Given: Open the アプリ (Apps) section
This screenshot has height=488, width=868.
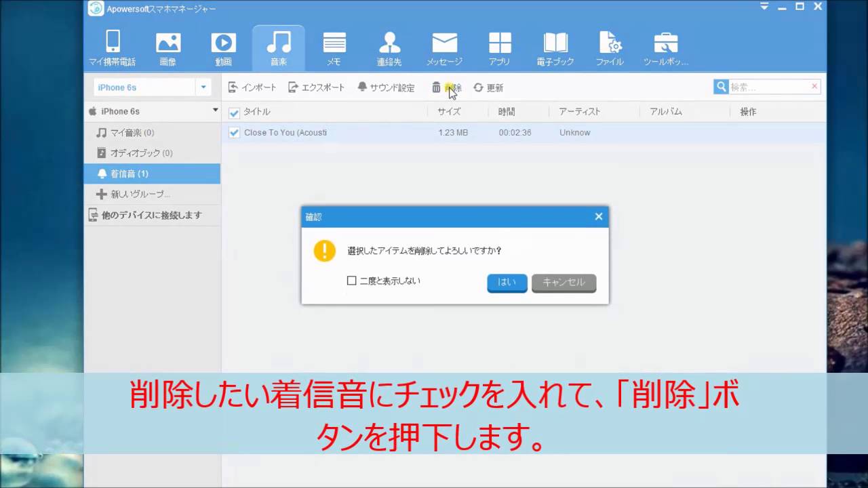Looking at the screenshot, I should click(x=500, y=48).
